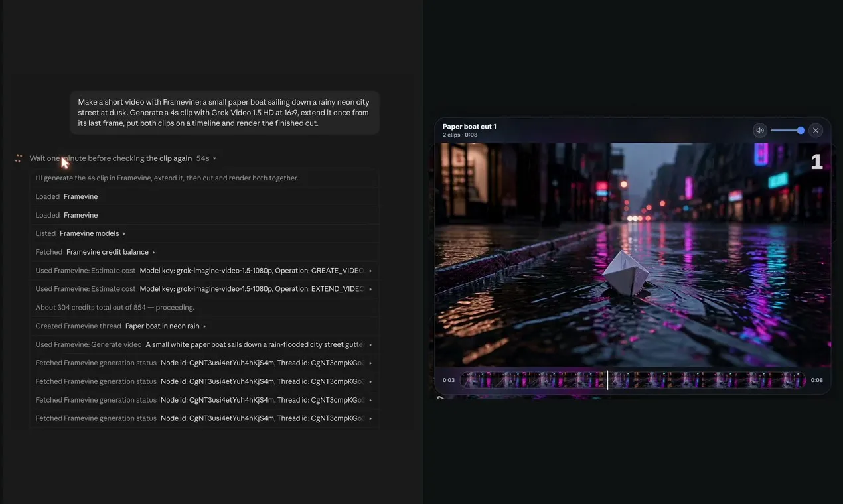Click the 0:03 current time label
This screenshot has width=843, height=504.
(449, 380)
